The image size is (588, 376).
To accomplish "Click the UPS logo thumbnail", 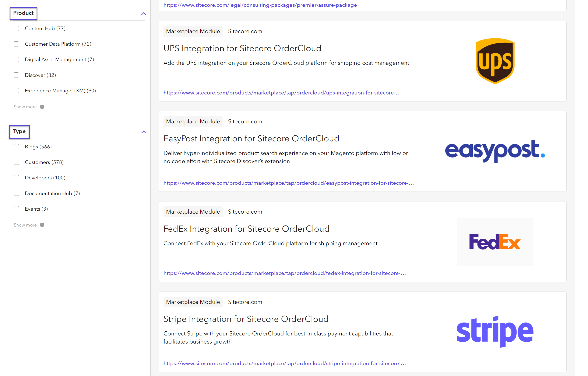I will (x=495, y=61).
